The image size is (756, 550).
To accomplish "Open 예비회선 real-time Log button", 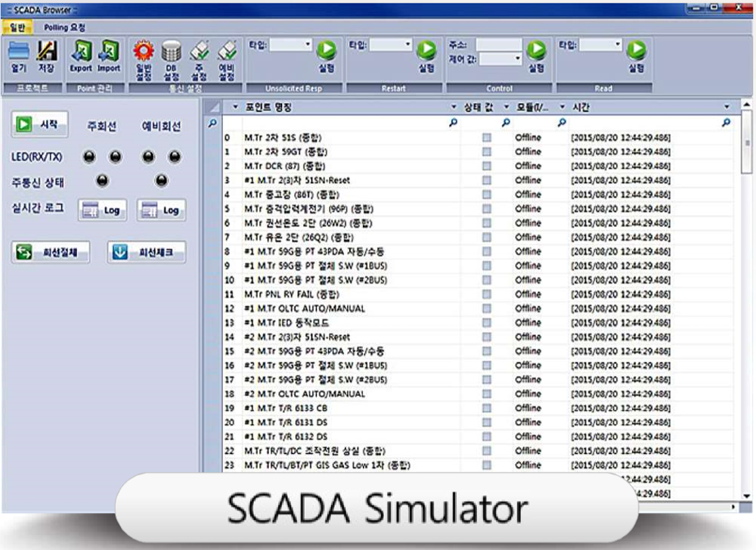I will click(162, 210).
